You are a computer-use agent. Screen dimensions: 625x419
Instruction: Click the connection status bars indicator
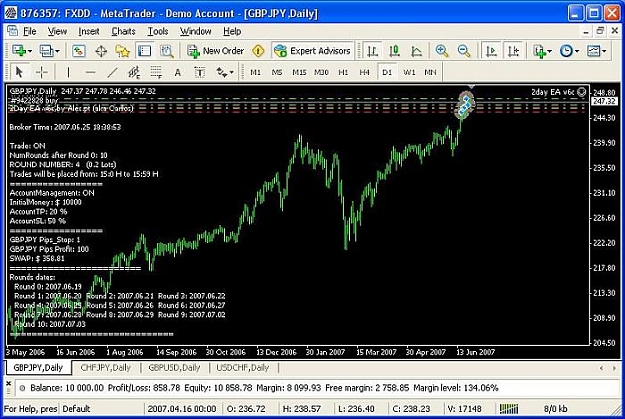point(509,409)
